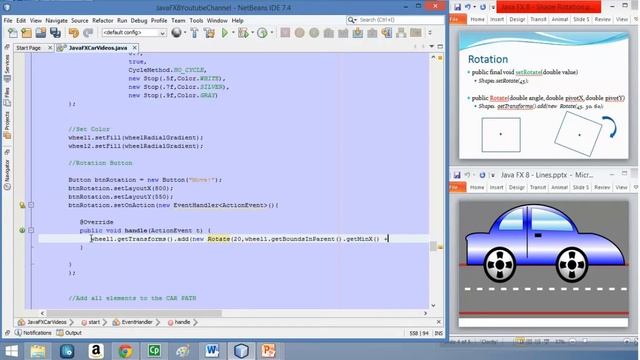The height and width of the screenshot is (360, 640).
Task: Click the Undo icon in NetBeans toolbar
Action: coord(73,33)
